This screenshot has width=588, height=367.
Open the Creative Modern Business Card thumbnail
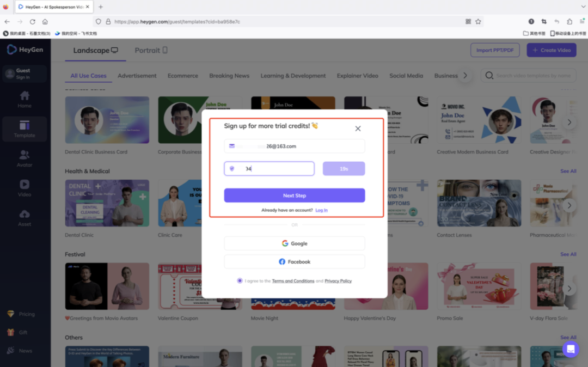[x=479, y=120]
